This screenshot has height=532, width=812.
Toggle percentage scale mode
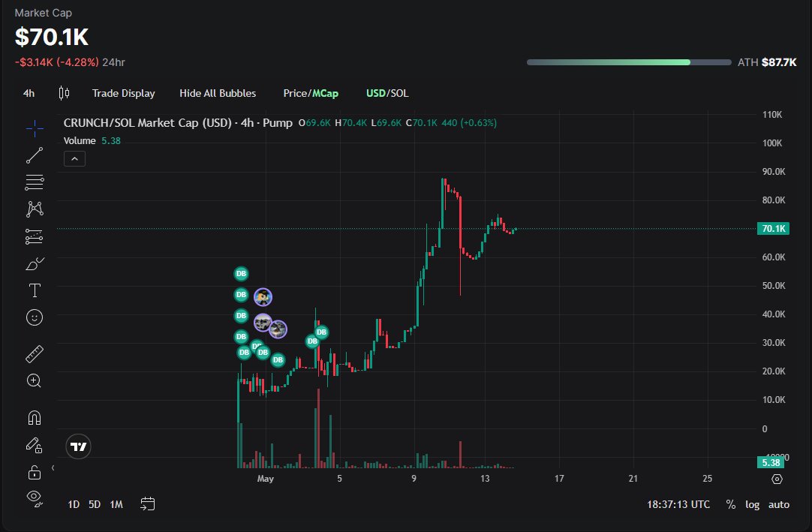click(731, 504)
